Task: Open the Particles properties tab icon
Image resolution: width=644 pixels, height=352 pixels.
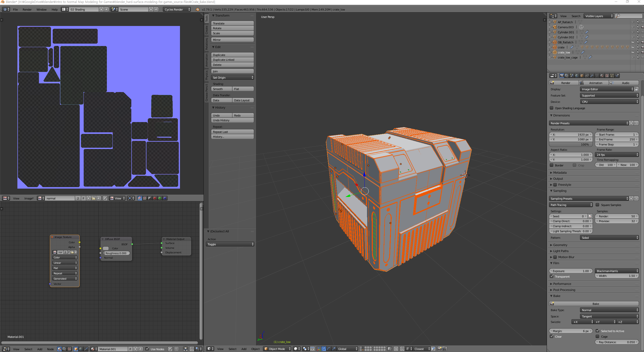Action: pos(612,76)
